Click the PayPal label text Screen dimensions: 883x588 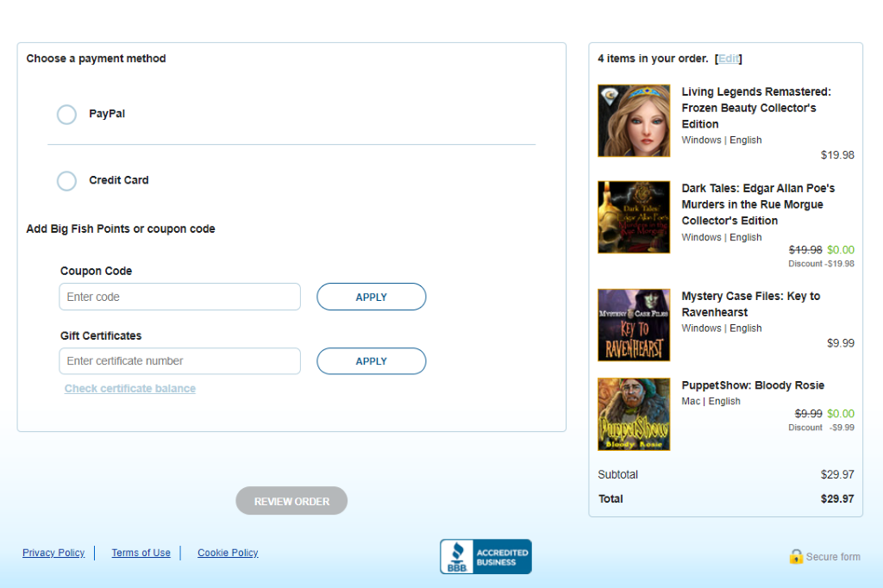click(107, 114)
